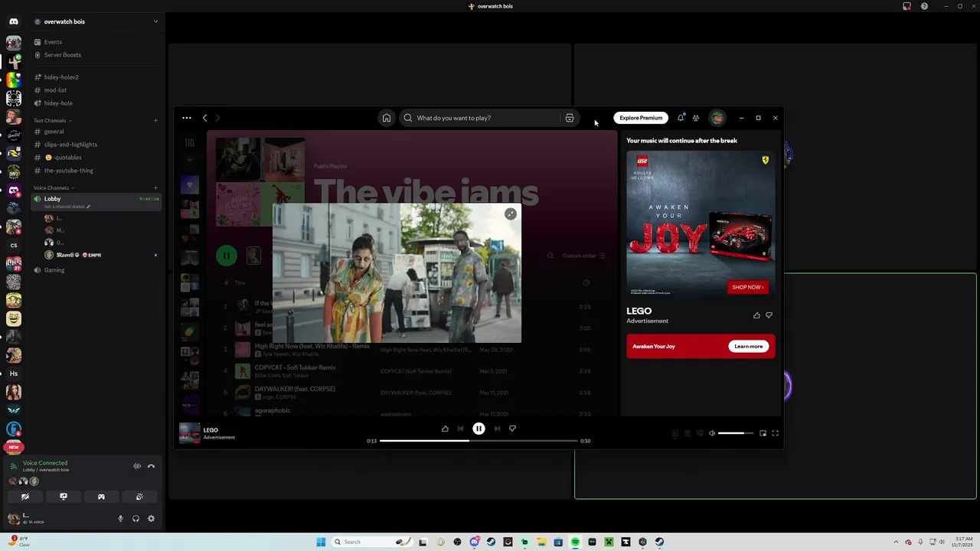This screenshot has width=980, height=551.
Task: Open hidey-holev2 channel
Action: pyautogui.click(x=96, y=77)
